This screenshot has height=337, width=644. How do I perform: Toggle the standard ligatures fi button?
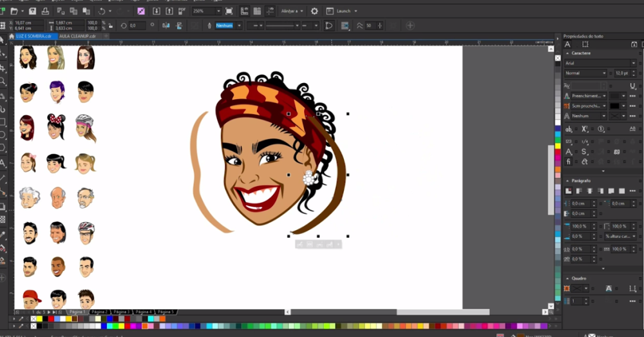click(x=569, y=162)
